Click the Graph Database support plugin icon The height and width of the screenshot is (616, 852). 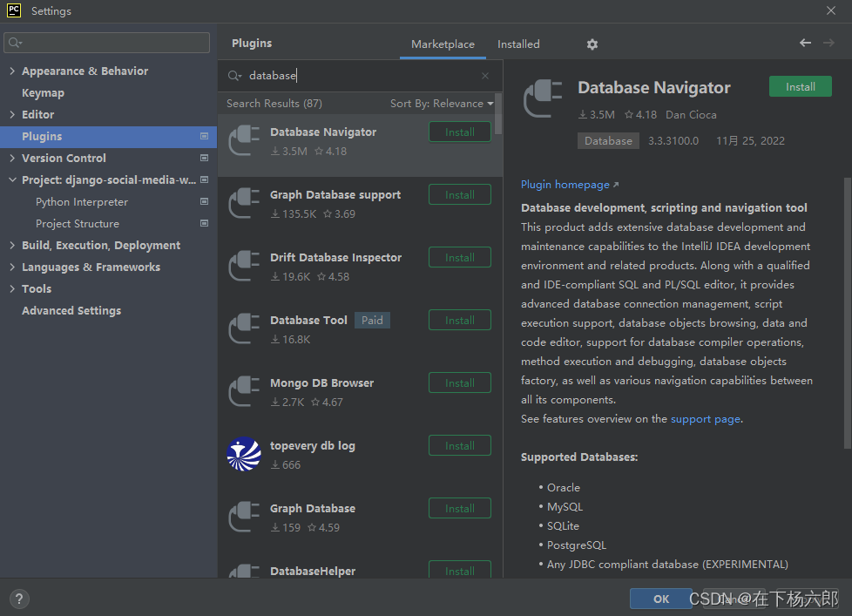(x=244, y=203)
